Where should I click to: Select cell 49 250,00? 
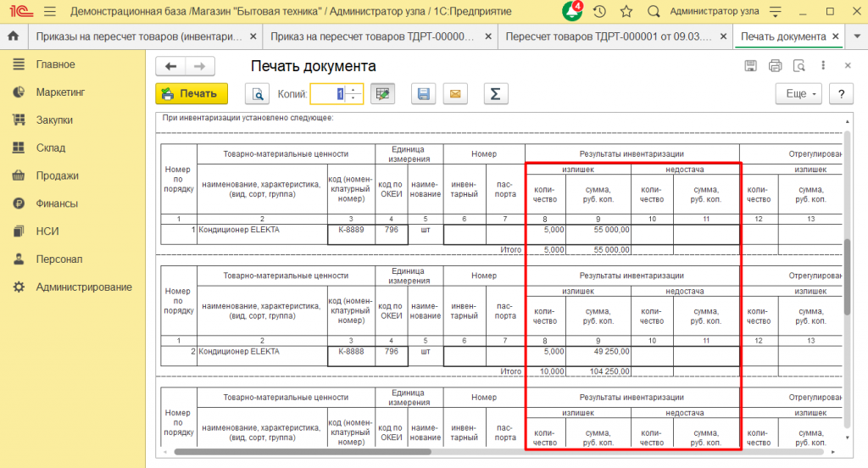point(598,356)
